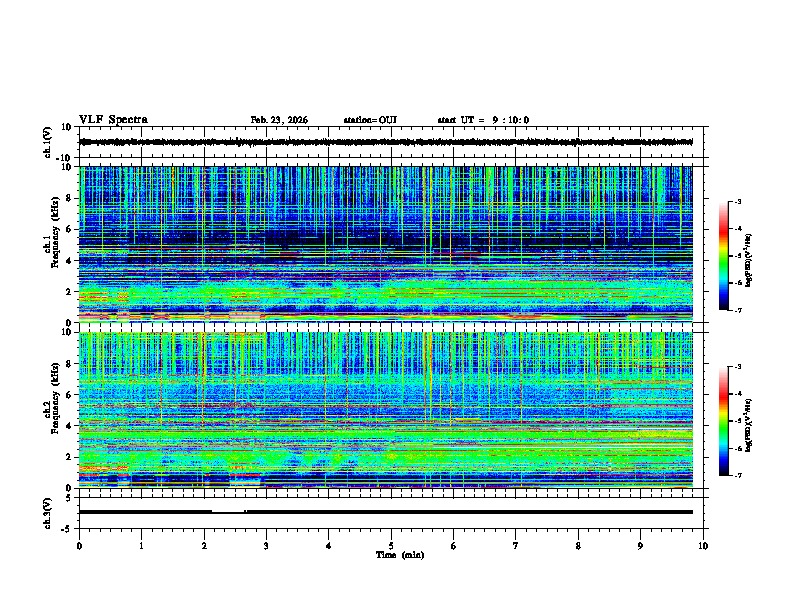Viewport: 792px width, 612px height.
Task: Click the ch.1 voltage waveform trace
Action: 386,142
